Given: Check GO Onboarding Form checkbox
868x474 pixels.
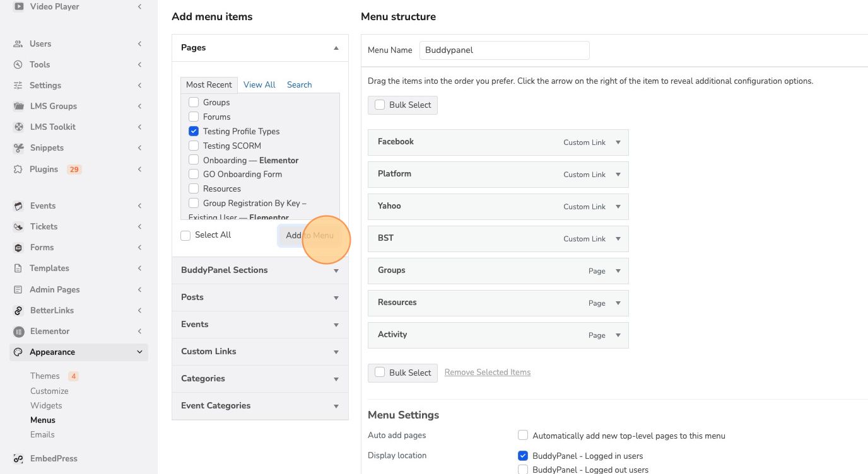Looking at the screenshot, I should click(194, 174).
